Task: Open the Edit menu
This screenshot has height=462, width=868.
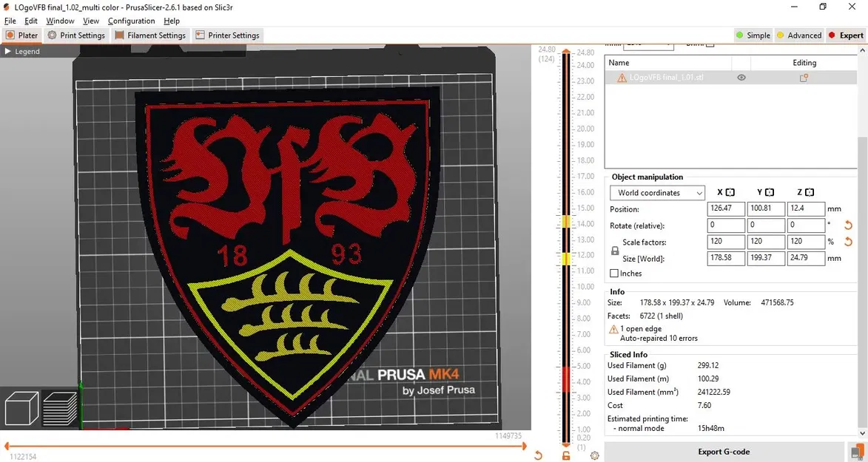Action: (31, 21)
